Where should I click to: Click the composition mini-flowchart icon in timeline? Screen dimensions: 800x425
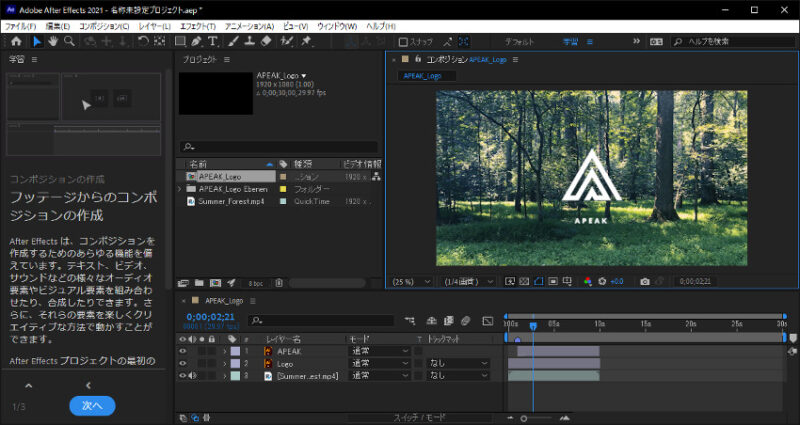pyautogui.click(x=410, y=321)
